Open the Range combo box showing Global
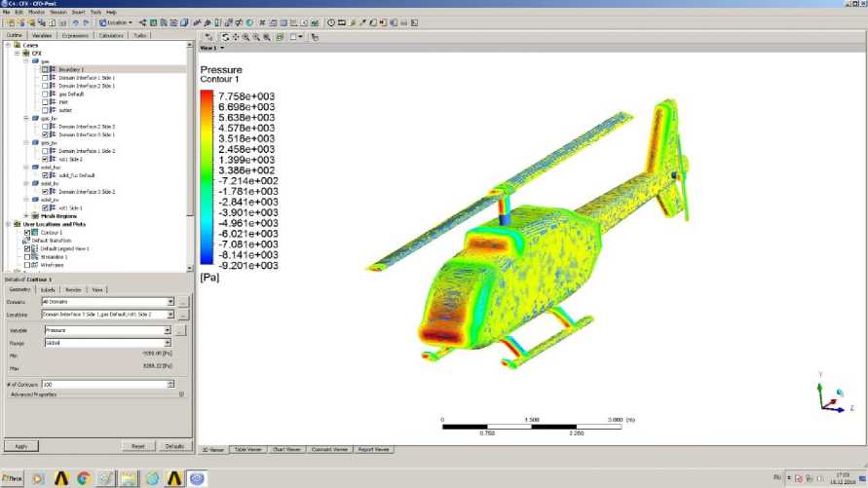The image size is (868, 488). coord(108,343)
